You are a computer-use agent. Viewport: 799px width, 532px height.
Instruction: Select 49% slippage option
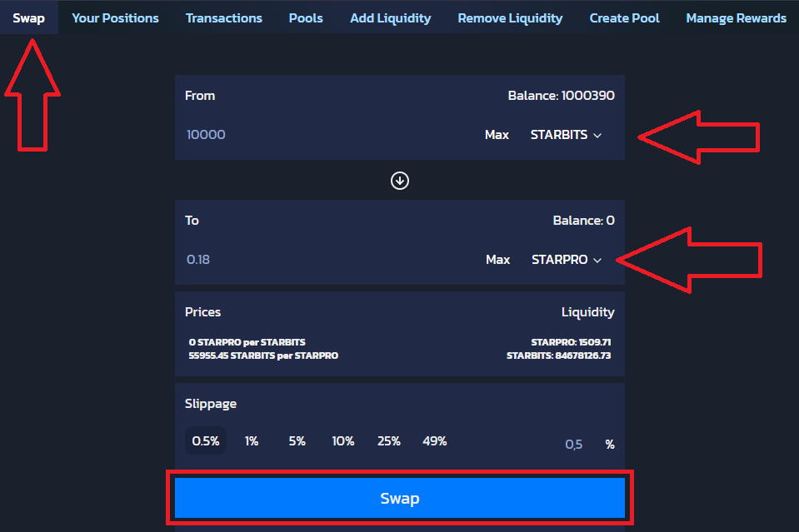(x=435, y=440)
